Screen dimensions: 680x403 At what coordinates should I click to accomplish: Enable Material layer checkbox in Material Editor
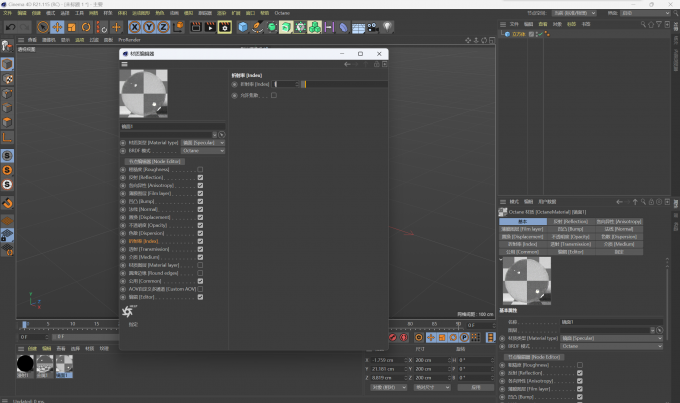200,265
